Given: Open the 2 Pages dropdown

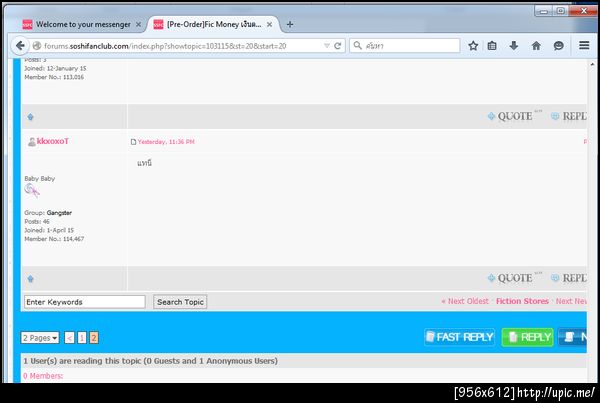Looking at the screenshot, I should [40, 338].
